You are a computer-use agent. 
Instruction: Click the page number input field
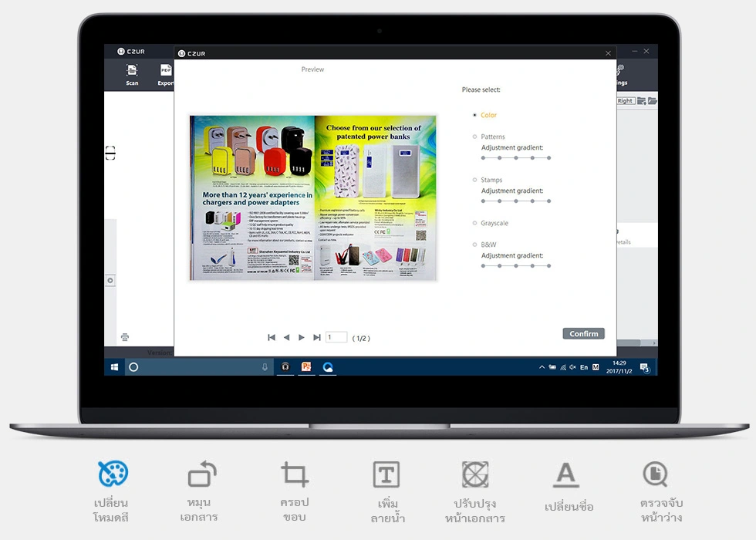pos(336,337)
